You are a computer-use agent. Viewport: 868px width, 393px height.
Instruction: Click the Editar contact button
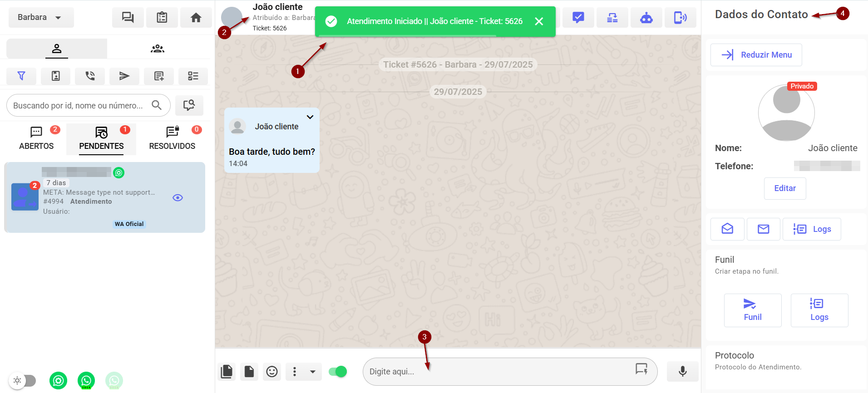coord(784,188)
